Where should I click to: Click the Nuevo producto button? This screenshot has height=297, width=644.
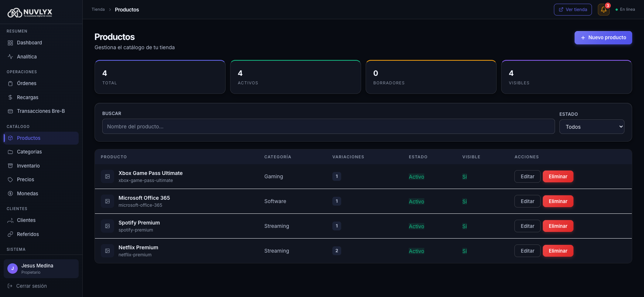(x=603, y=38)
